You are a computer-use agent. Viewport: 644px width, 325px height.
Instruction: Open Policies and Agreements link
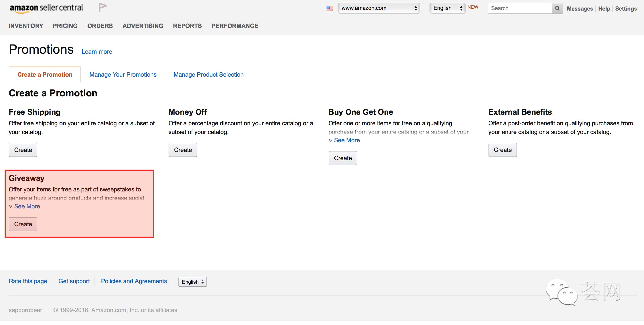tap(134, 281)
